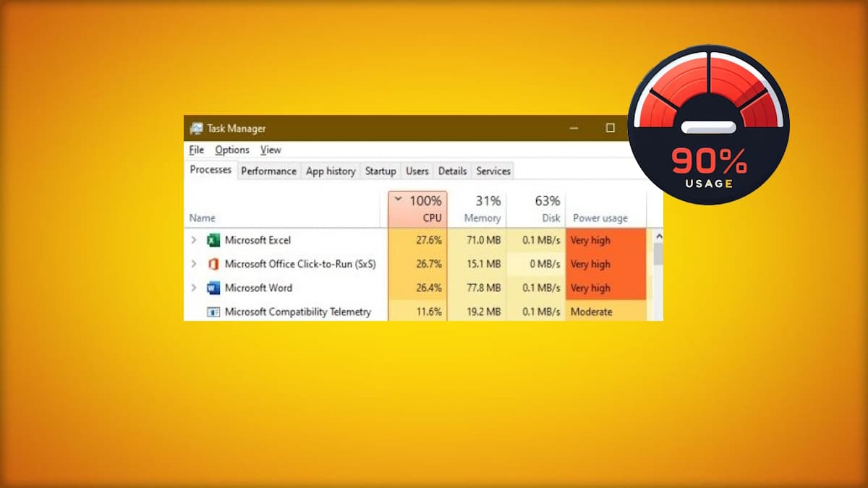
Task: Open the Services tab
Action: coord(493,171)
